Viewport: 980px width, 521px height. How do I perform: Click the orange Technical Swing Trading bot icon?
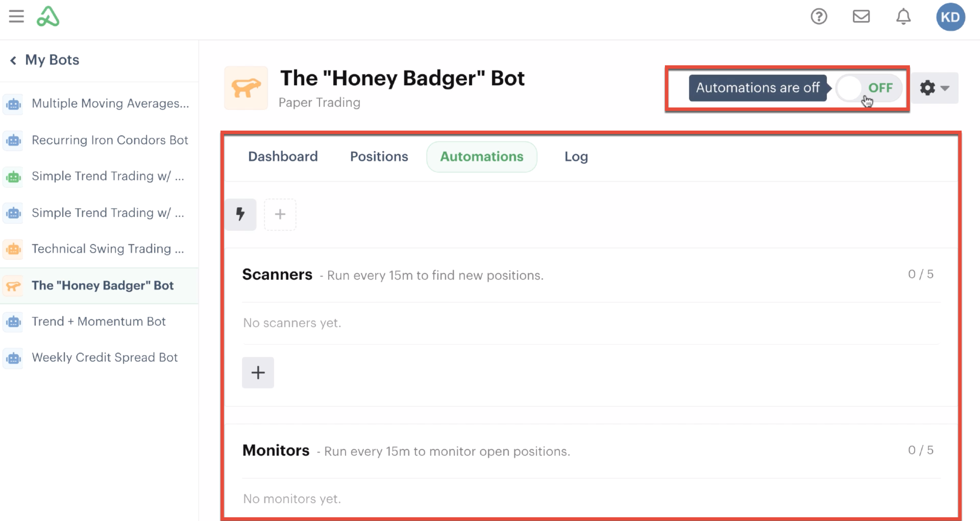(x=13, y=249)
